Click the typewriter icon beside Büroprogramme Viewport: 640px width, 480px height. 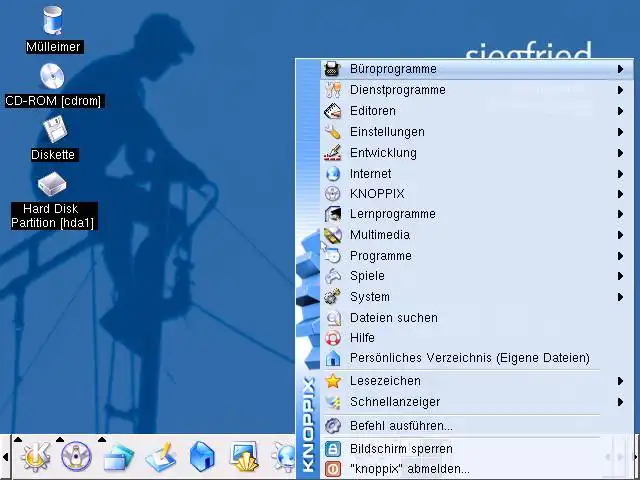point(332,69)
